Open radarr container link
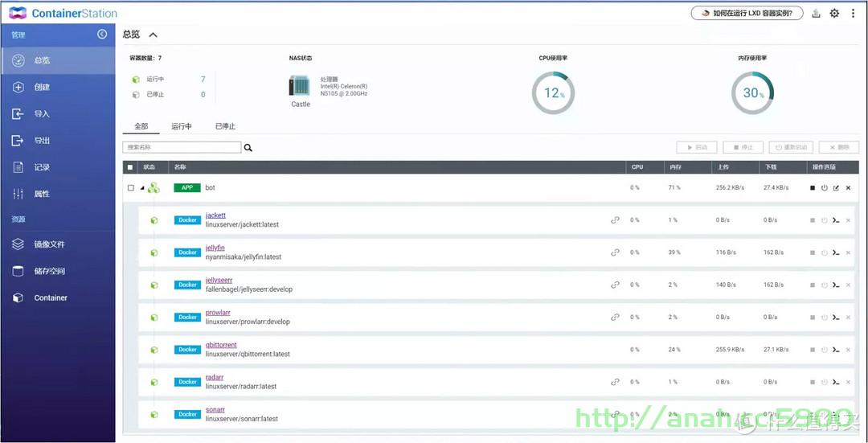Image resolution: width=868 pixels, height=443 pixels. [215, 377]
